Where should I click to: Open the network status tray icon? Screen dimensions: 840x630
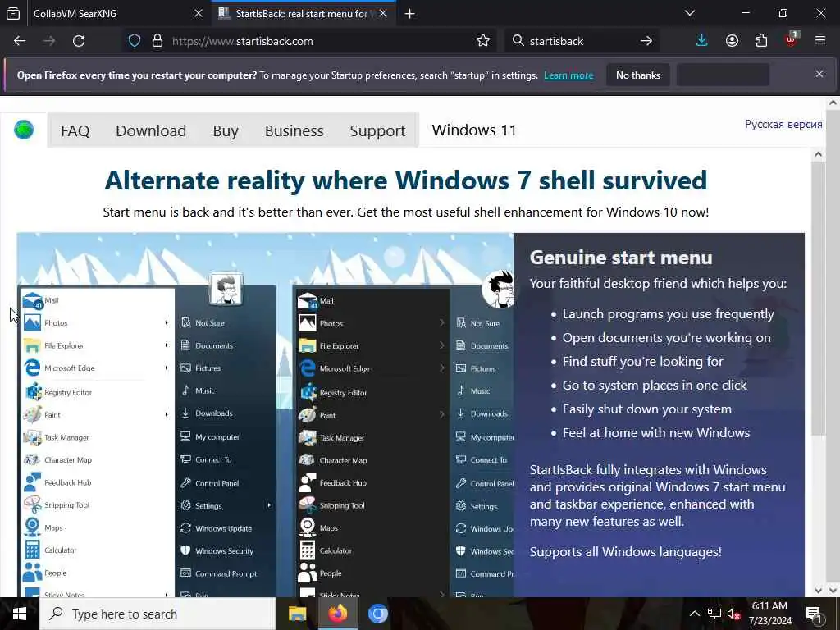pyautogui.click(x=714, y=614)
